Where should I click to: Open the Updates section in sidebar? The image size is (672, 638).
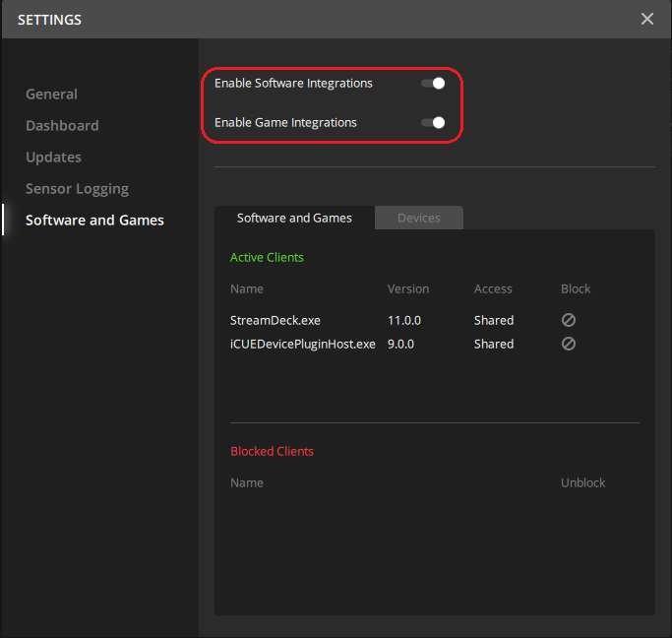(x=53, y=158)
